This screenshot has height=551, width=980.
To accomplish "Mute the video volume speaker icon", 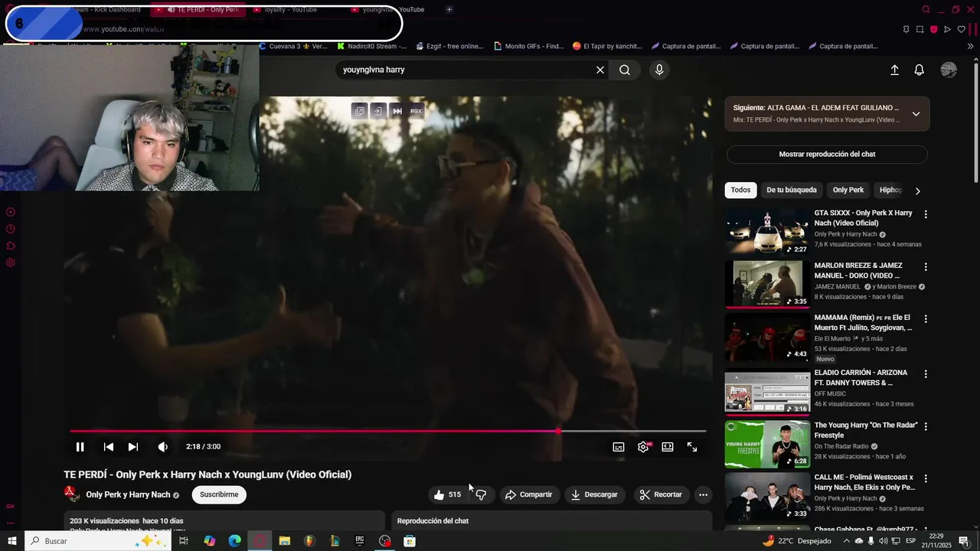I will coord(162,447).
